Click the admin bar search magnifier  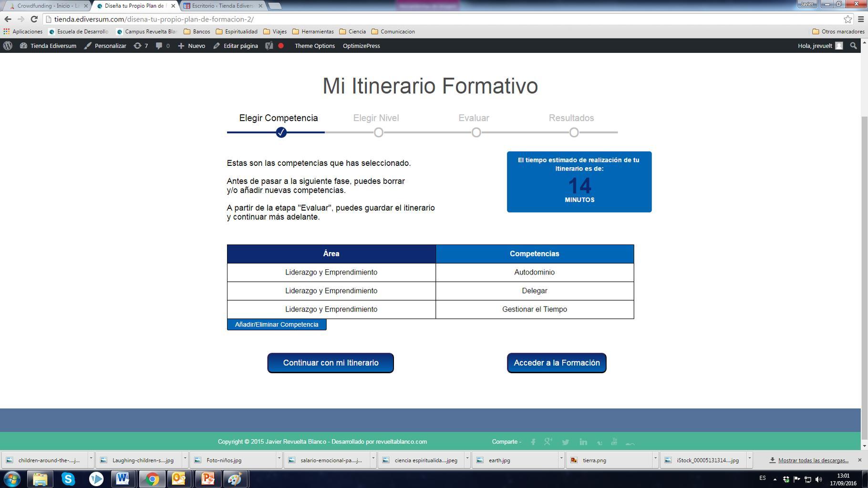coord(854,46)
